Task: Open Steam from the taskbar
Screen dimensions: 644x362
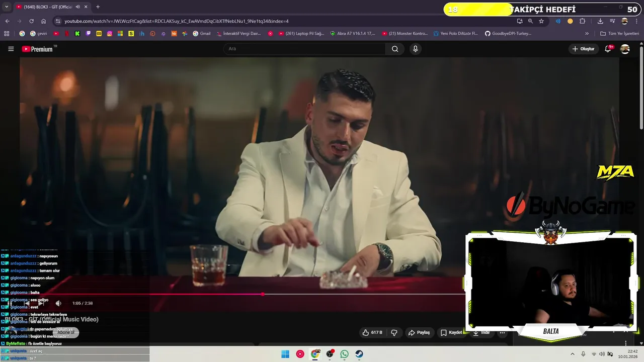Action: tap(359, 354)
